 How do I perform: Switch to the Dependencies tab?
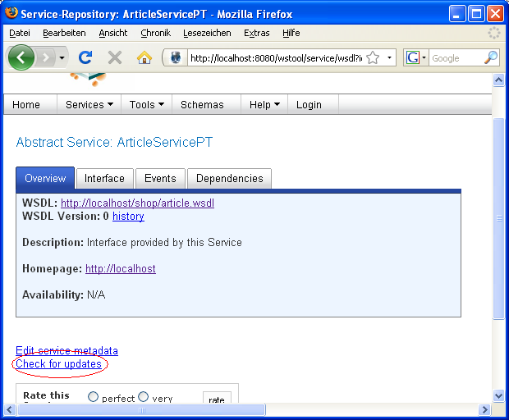[230, 178]
